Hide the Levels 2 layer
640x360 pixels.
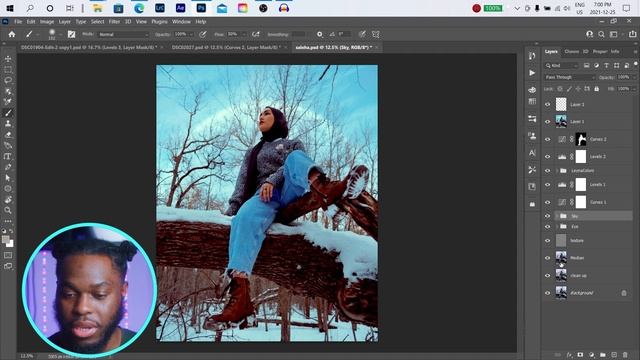pyautogui.click(x=548, y=157)
